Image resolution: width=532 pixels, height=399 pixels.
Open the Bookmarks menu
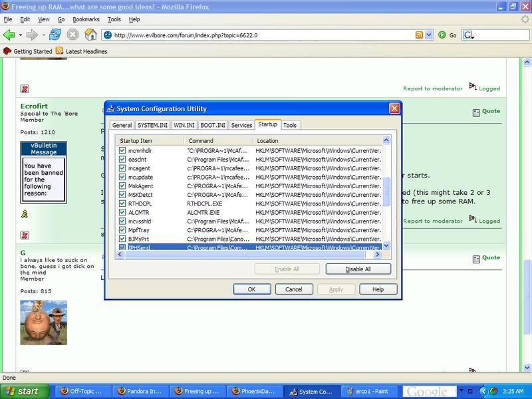(86, 19)
